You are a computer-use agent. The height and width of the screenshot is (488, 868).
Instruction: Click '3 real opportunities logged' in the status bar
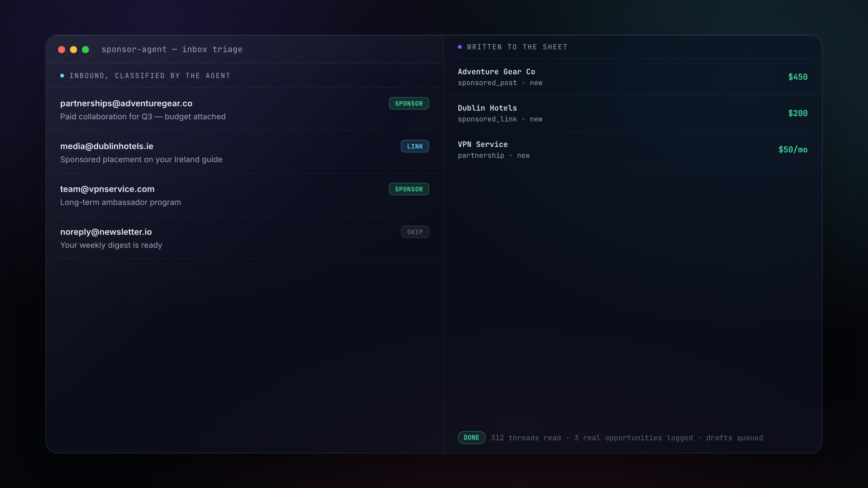point(633,438)
